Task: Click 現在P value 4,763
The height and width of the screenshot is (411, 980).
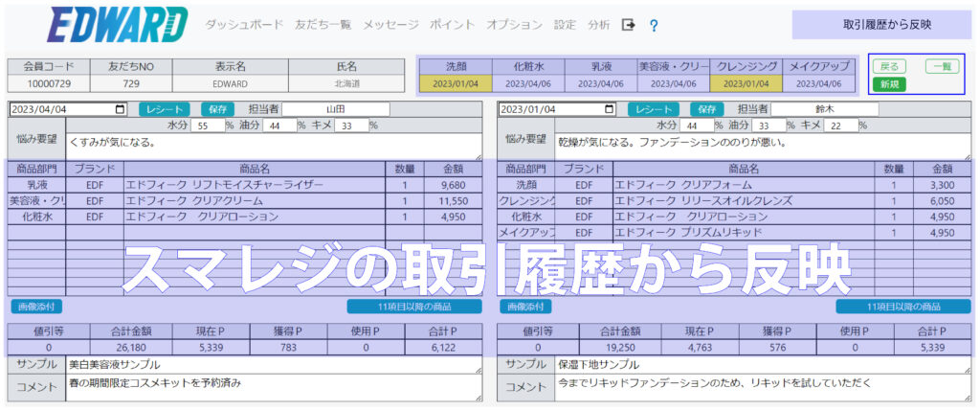Action: [x=700, y=347]
